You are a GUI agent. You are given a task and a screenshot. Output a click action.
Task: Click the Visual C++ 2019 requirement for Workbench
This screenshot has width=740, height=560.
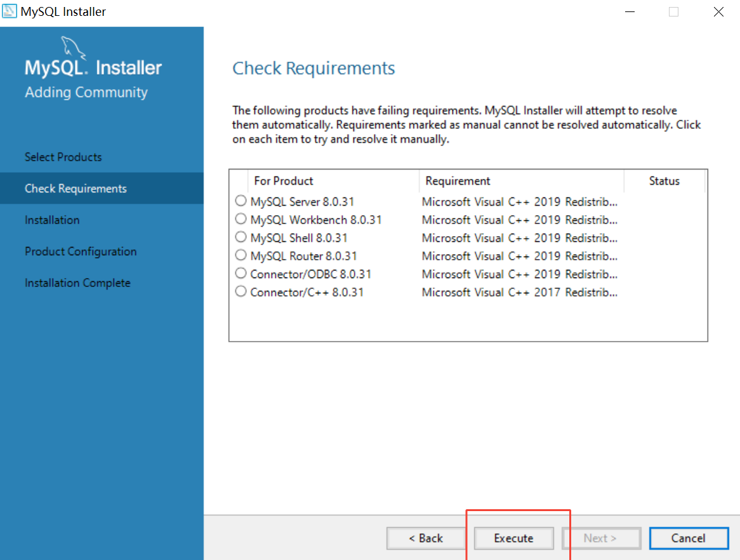pos(520,220)
